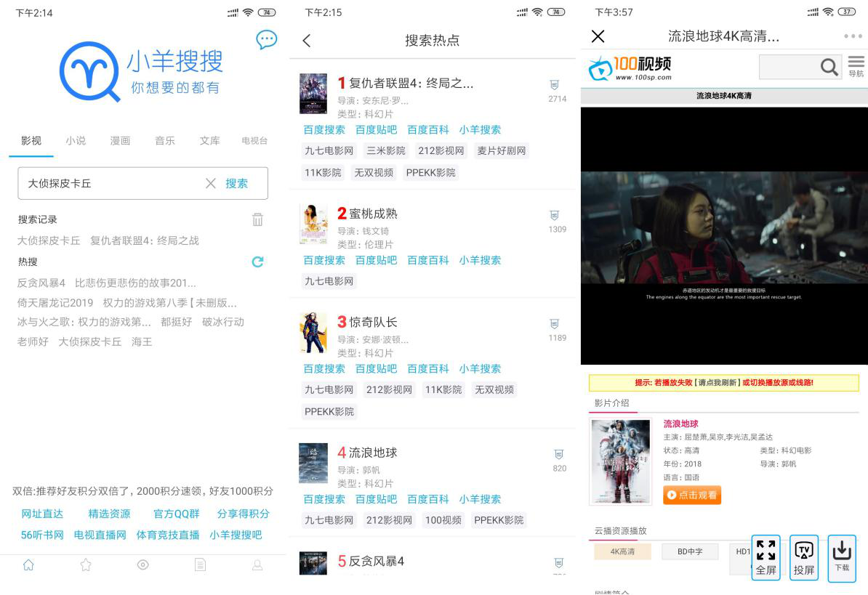Tap the 流浪地球 video player frame
Viewport: 868px width, 595px height.
pyautogui.click(x=724, y=236)
